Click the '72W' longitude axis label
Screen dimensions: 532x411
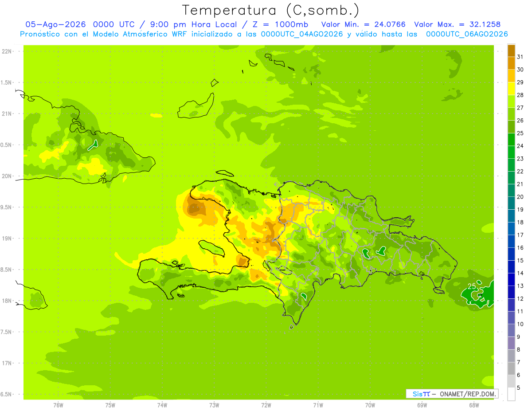pyautogui.click(x=266, y=405)
